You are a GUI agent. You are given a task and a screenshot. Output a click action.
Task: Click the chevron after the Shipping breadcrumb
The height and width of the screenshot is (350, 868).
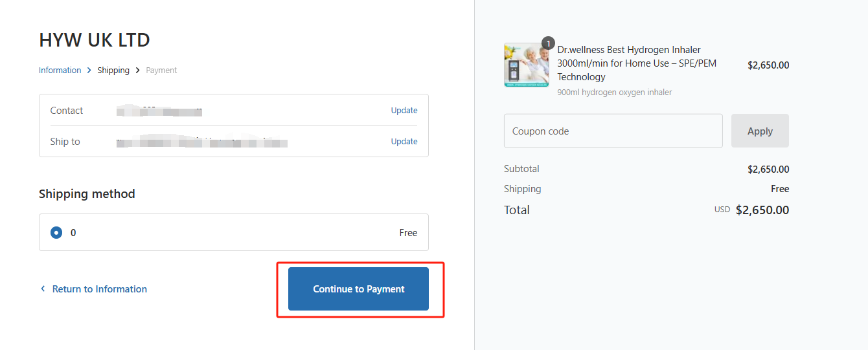138,71
